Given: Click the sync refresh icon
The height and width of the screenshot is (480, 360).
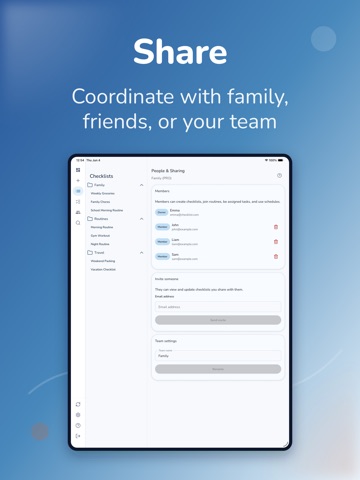Looking at the screenshot, I should click(78, 404).
